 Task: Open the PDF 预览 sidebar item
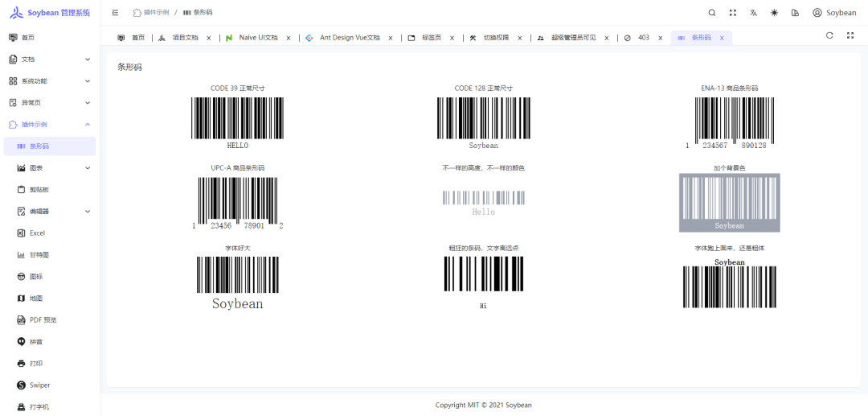click(x=50, y=320)
